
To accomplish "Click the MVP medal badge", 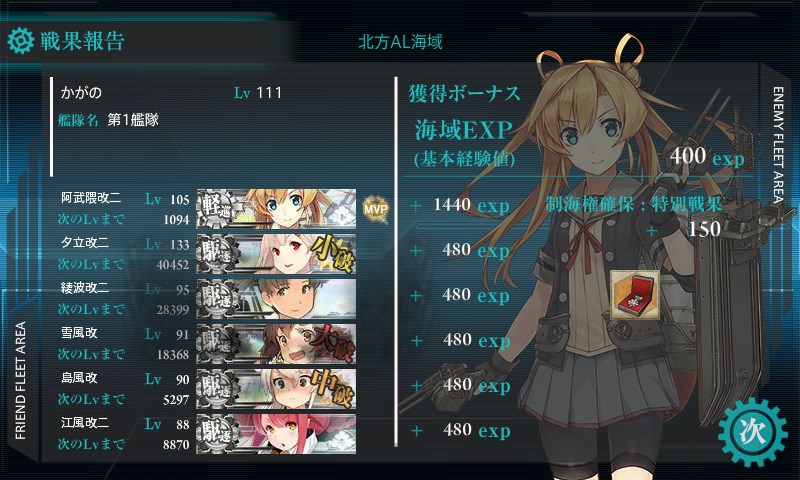I will [376, 209].
